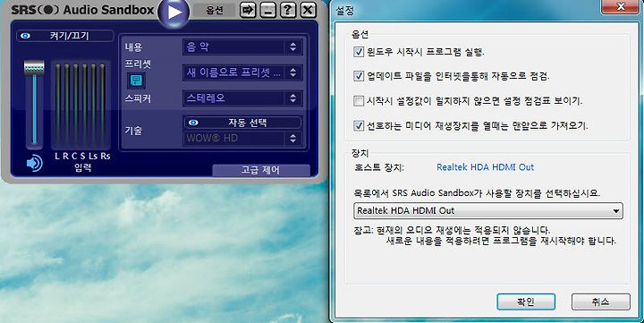Click the 확인 button
Image resolution: width=644 pixels, height=323 pixels.
click(x=526, y=302)
